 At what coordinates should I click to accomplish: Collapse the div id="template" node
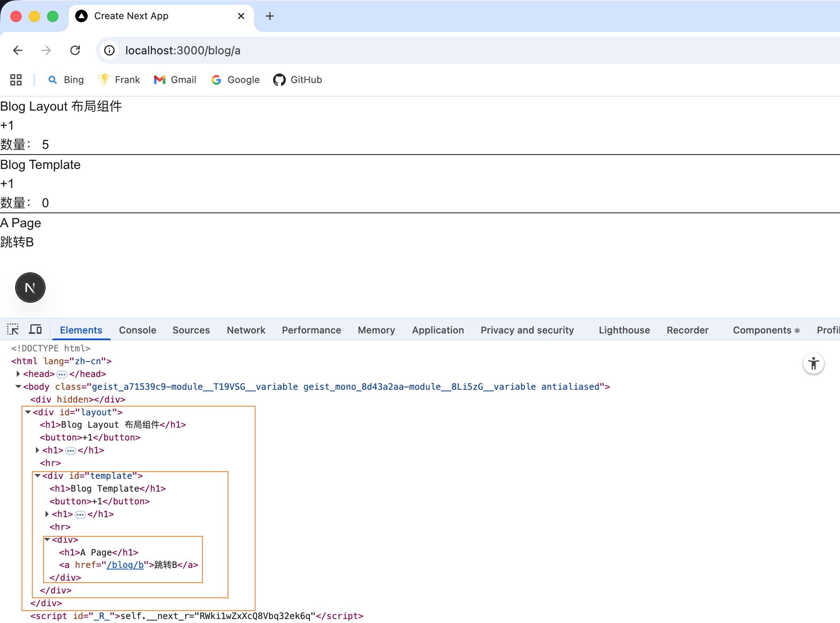click(x=38, y=476)
